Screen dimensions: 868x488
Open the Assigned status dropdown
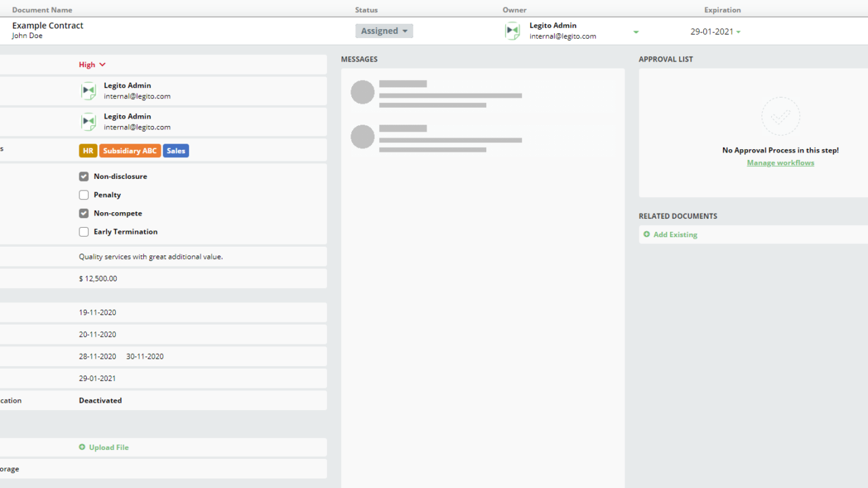coord(384,31)
